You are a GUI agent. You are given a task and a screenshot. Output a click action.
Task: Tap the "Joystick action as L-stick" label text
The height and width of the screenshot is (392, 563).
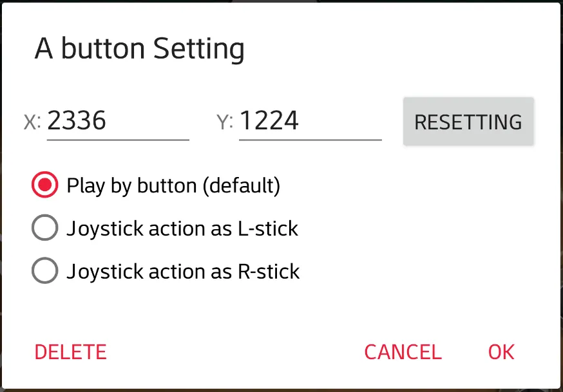tap(182, 229)
